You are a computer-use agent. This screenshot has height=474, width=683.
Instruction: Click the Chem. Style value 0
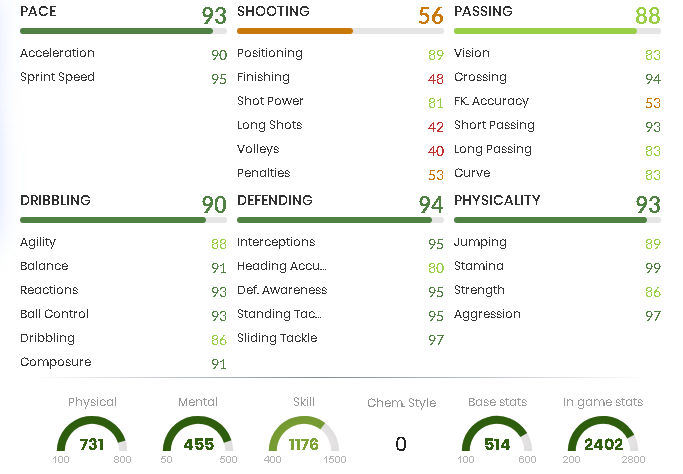401,444
